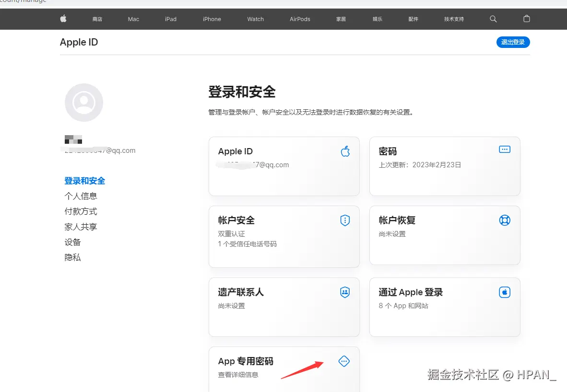Click the Apple ID page heading
Viewport: 567px width, 392px height.
click(x=79, y=42)
